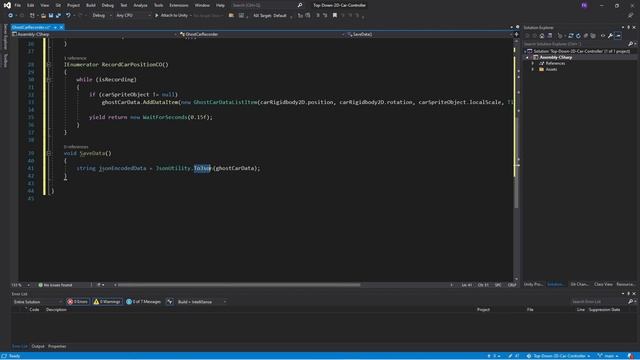
Task: Click the Solution Explorer home icon
Action: [x=542, y=36]
